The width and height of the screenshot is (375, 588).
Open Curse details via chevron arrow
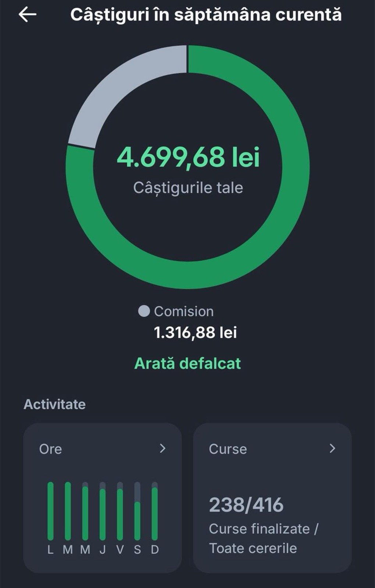coord(332,448)
